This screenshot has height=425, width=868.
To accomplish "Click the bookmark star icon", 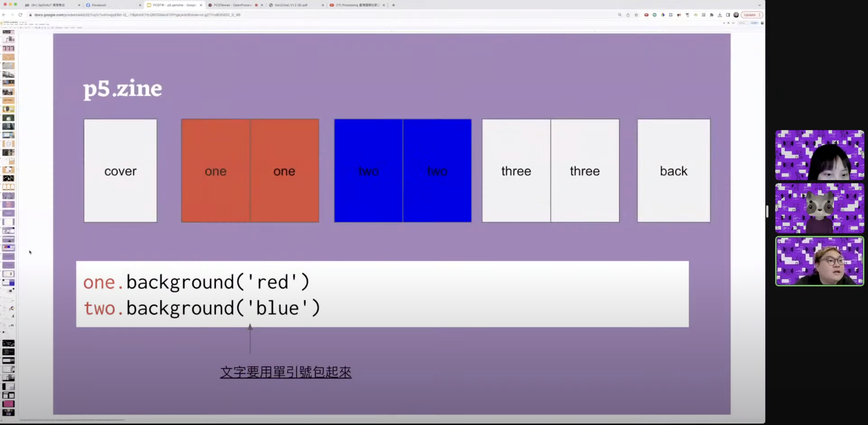I will [x=636, y=15].
